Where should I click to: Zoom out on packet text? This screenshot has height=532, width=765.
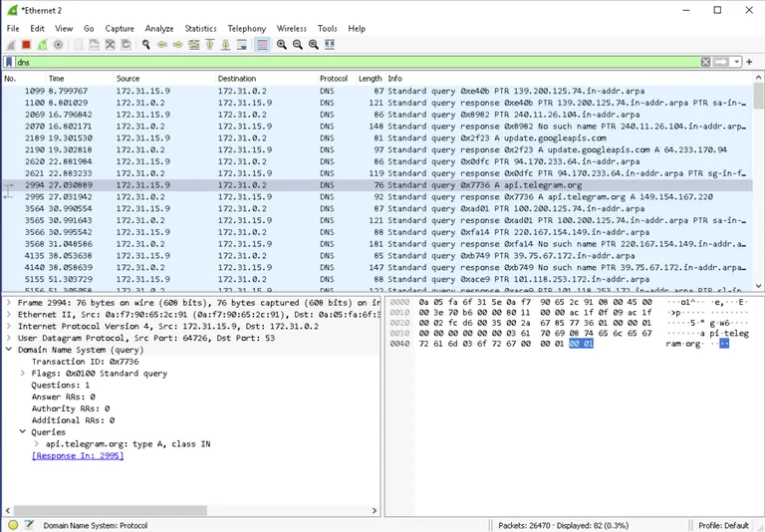(297, 45)
